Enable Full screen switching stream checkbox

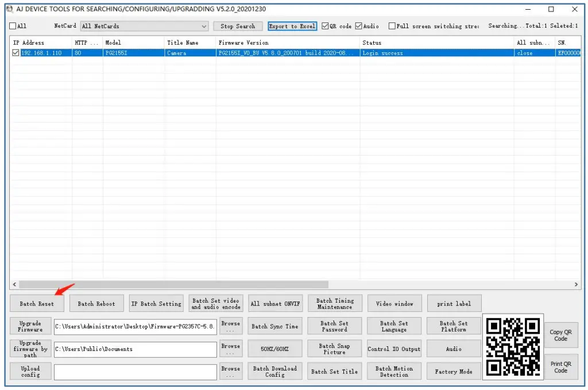click(392, 26)
